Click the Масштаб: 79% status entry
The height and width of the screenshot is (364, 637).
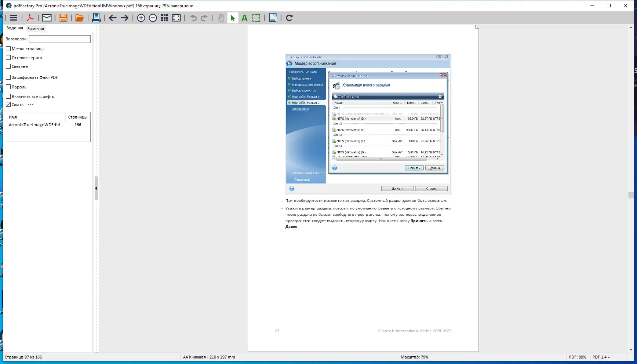point(415,357)
